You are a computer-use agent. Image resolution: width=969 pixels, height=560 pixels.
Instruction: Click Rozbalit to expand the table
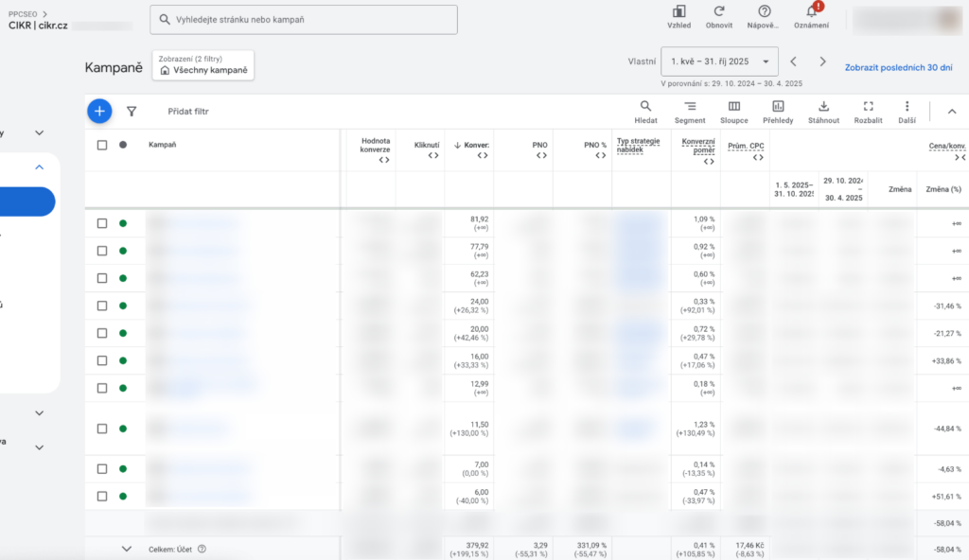tap(869, 112)
